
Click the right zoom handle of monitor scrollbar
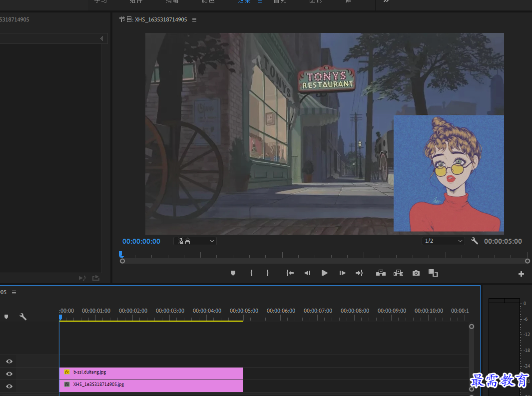(527, 261)
